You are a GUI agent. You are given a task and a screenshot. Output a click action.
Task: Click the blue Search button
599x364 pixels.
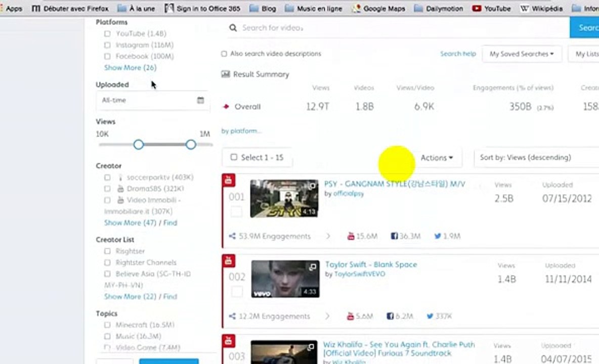click(584, 27)
